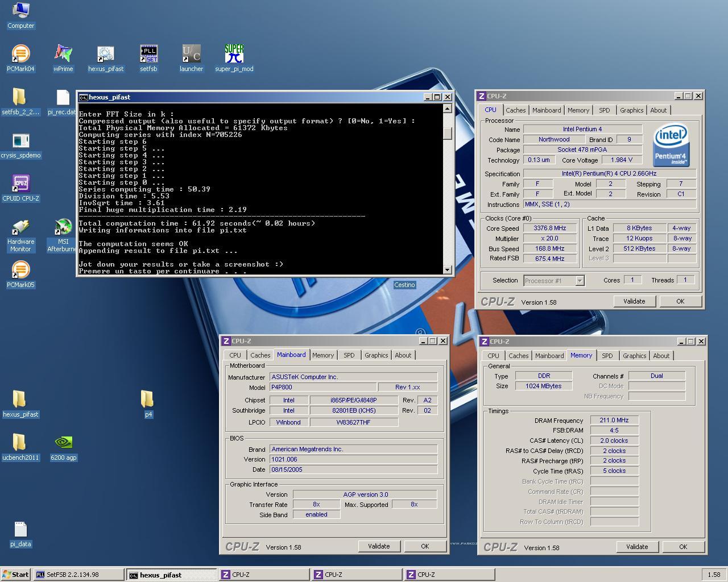This screenshot has width=728, height=582.
Task: Open Caches tab in the Memory window
Action: tap(518, 356)
